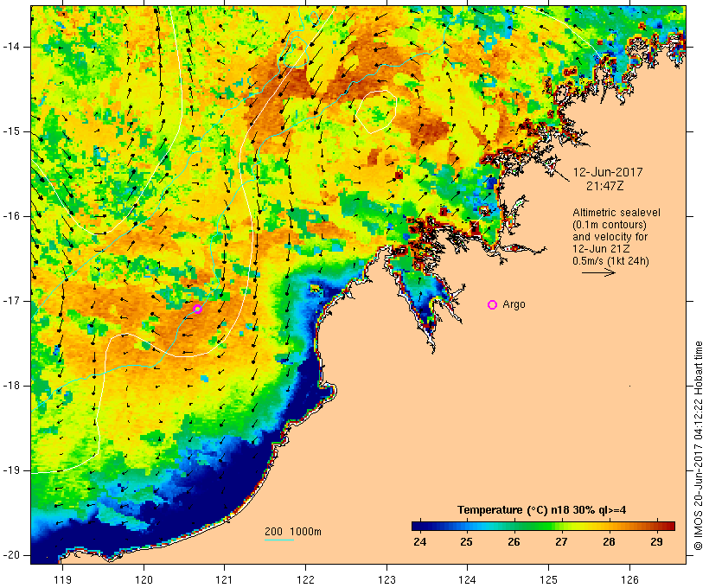Click the colorbar label '28'
Image resolution: width=709 pixels, height=588 pixels.
coord(609,541)
